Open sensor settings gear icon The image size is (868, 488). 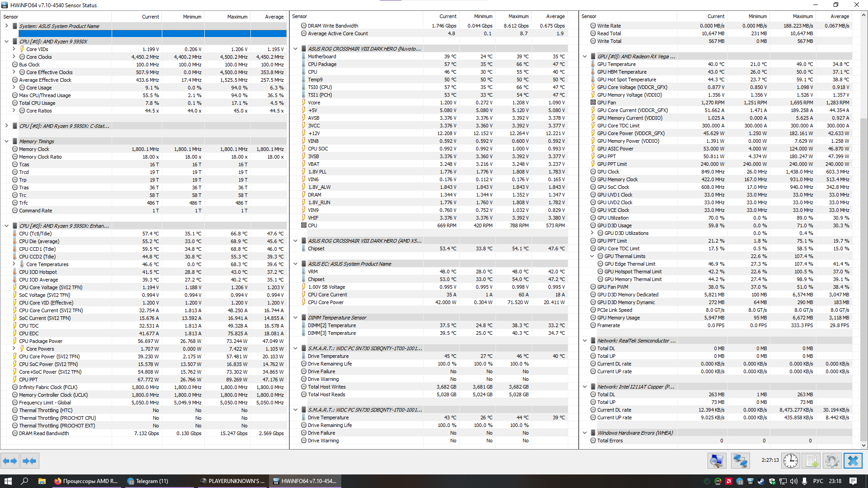click(832, 461)
